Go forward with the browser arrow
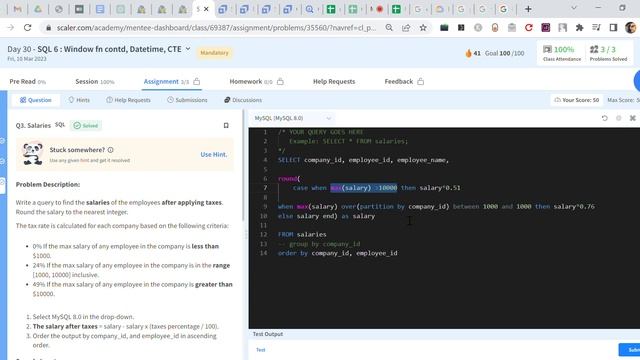The height and width of the screenshot is (360, 640). click(11, 28)
